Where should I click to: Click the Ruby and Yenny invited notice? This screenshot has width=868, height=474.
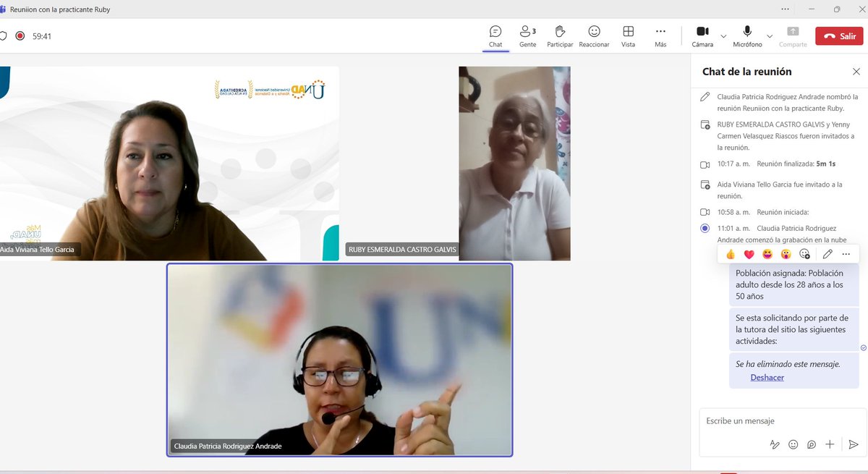click(779, 135)
